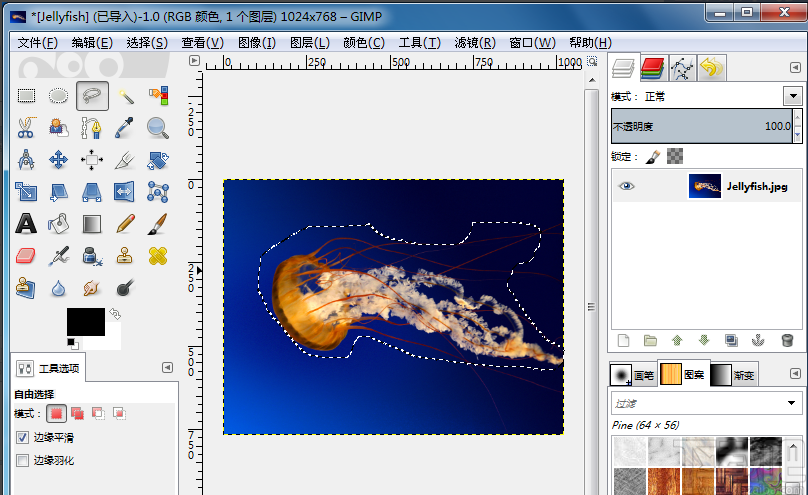
Task: Toggle lock pixels brush icon
Action: [x=653, y=157]
